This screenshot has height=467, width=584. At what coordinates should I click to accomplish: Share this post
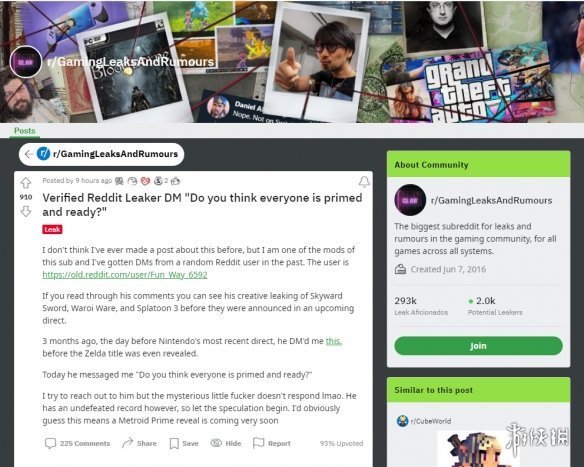pos(139,443)
